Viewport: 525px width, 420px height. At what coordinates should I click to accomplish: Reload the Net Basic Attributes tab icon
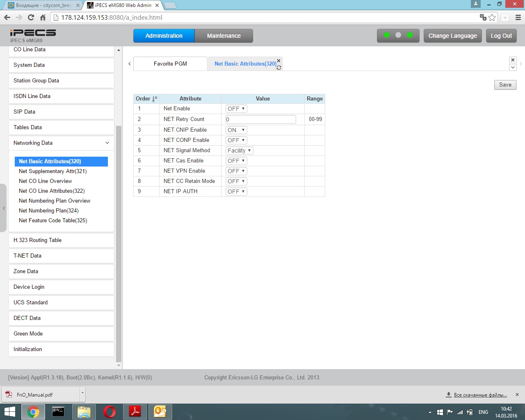tap(279, 68)
